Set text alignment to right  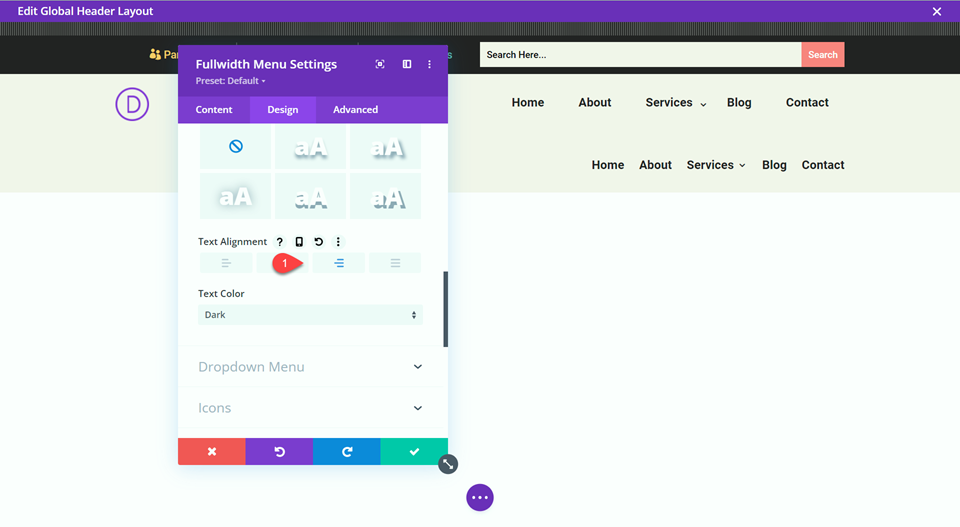339,263
